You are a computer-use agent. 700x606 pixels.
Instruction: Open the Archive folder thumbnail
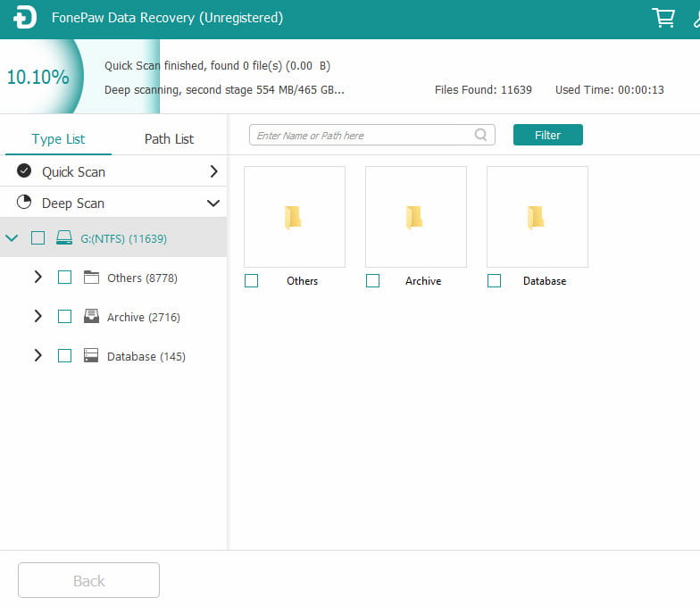415,217
